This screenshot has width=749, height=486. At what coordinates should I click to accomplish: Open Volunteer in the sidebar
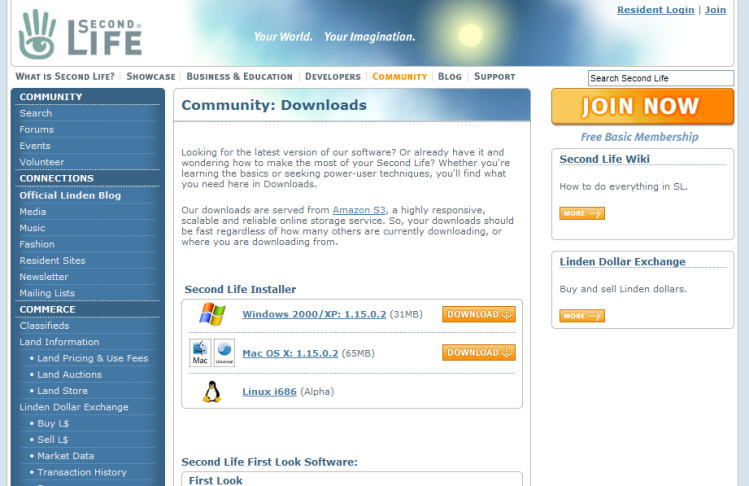42,162
